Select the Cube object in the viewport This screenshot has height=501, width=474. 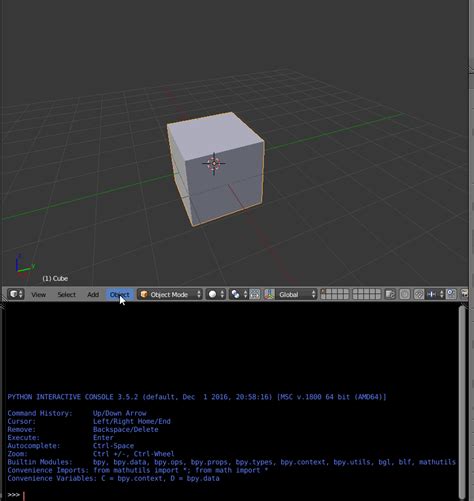pos(216,169)
